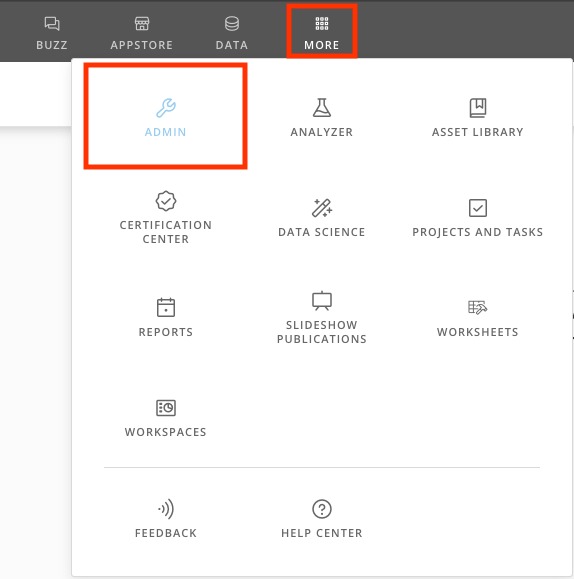This screenshot has width=574, height=579.
Task: Open the Workspaces dashboard icon
Action: click(x=166, y=408)
